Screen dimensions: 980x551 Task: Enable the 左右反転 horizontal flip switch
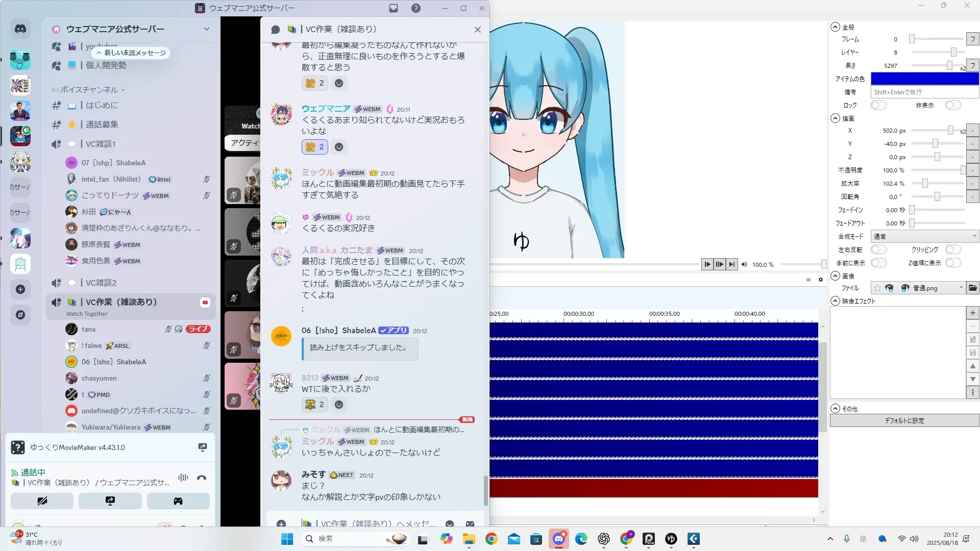(878, 250)
